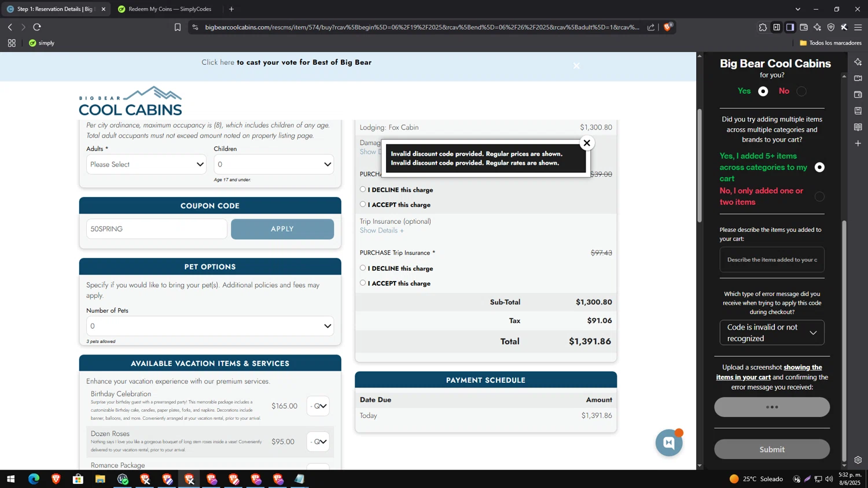Apply the coupon code

(282, 229)
